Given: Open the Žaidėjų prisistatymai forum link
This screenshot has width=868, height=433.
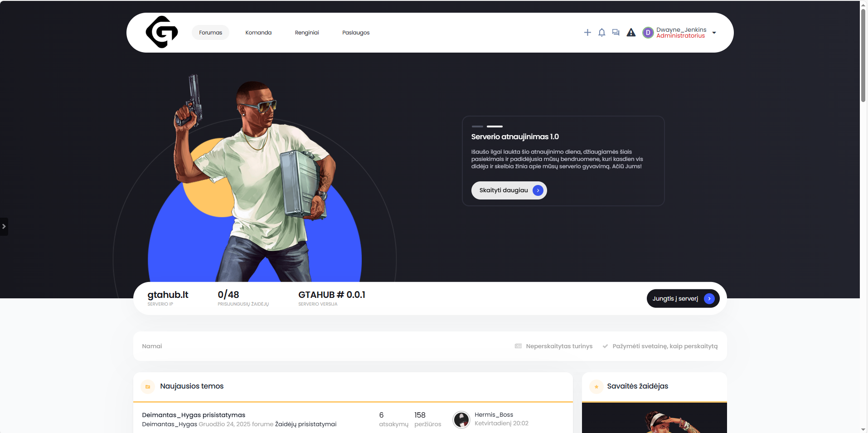Looking at the screenshot, I should click(306, 424).
